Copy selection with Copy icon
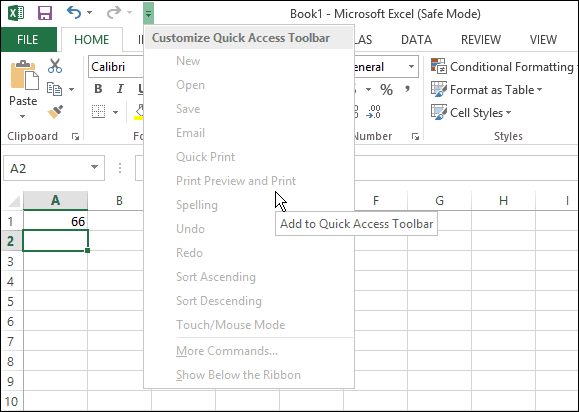The image size is (579, 412). pos(55,89)
